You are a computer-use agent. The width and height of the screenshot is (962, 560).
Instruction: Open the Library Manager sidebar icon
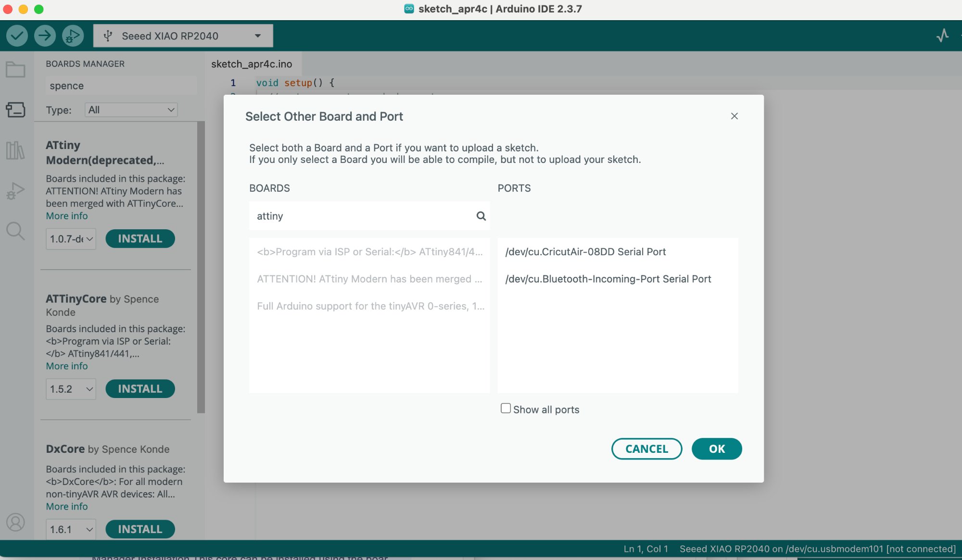pos(15,150)
